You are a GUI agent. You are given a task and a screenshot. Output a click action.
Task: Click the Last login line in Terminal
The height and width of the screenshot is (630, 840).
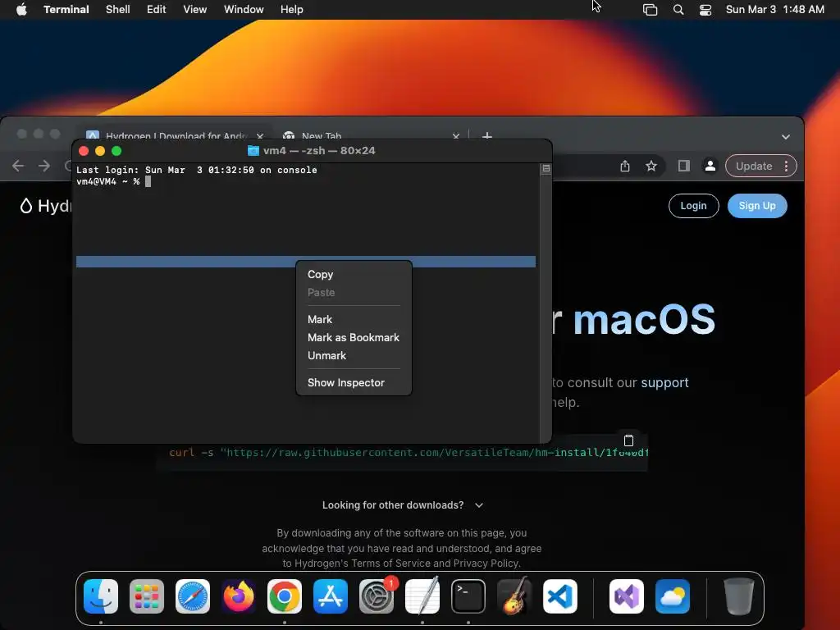point(197,170)
